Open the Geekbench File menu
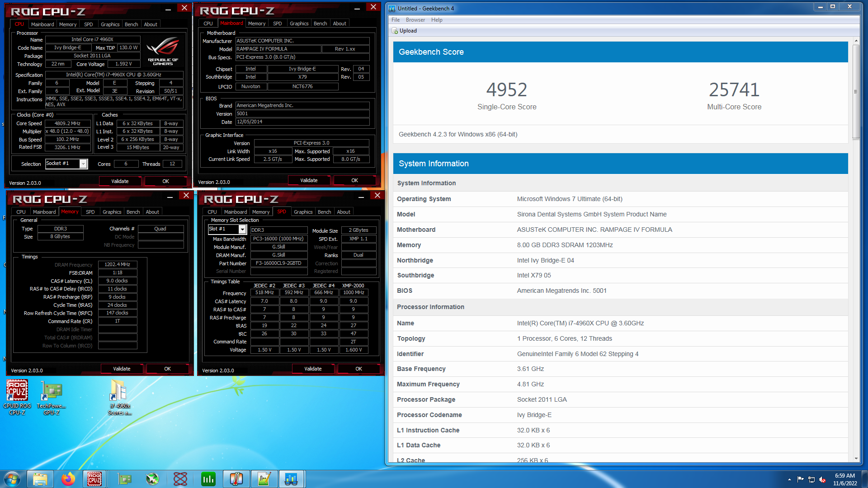The height and width of the screenshot is (488, 868). point(396,20)
